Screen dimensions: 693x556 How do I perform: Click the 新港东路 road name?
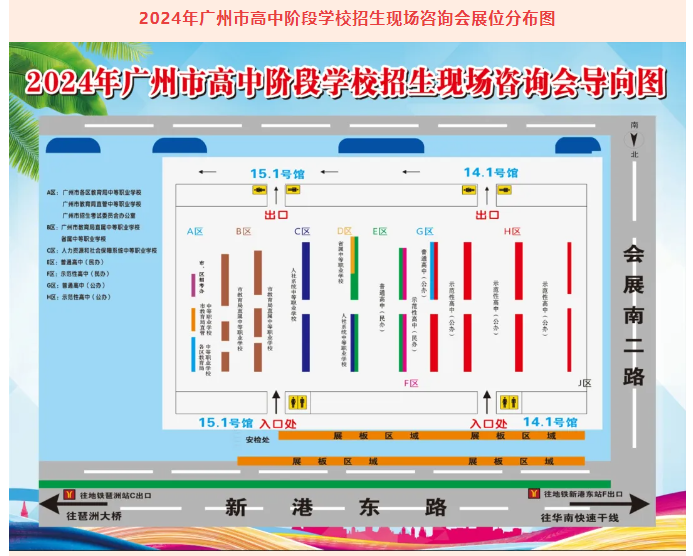click(335, 507)
